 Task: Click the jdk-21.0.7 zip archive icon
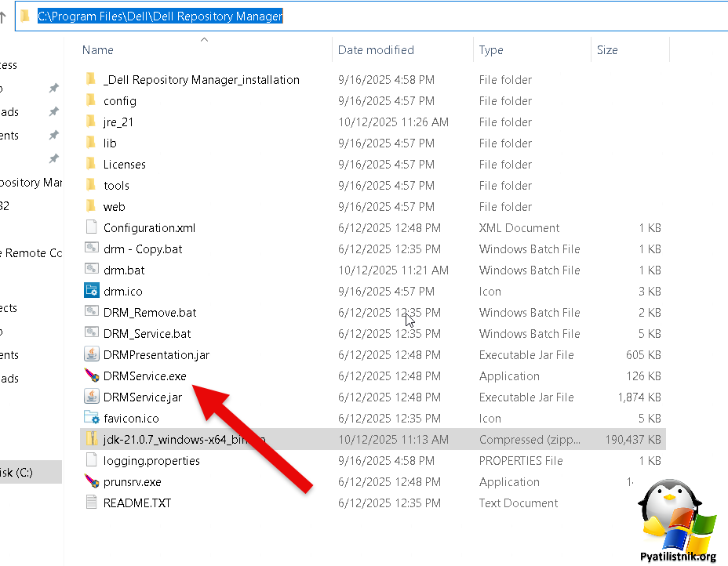pos(92,440)
